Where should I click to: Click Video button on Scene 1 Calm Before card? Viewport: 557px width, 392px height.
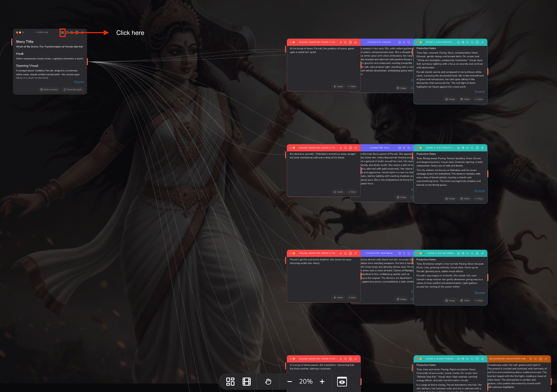(x=465, y=99)
